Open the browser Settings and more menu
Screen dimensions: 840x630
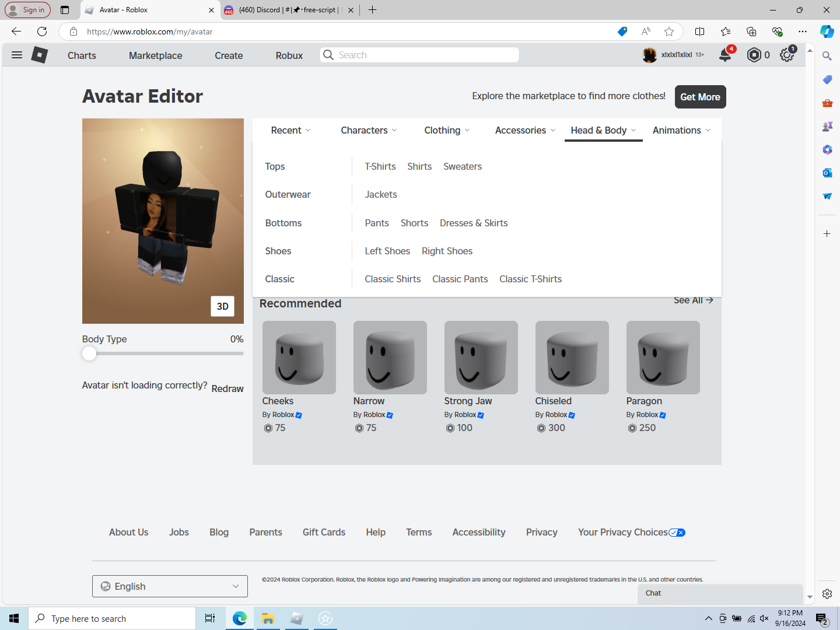click(x=803, y=32)
